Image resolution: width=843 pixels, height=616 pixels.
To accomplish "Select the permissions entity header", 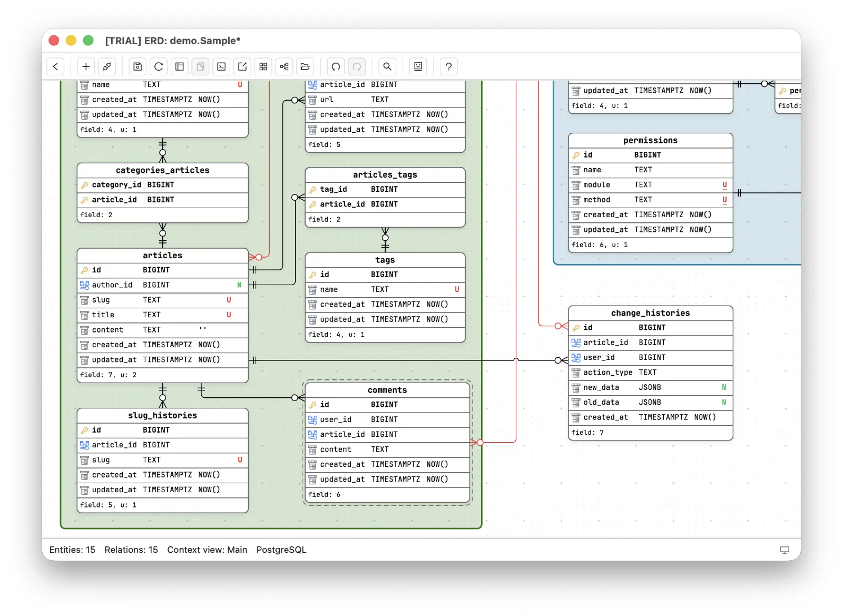I will click(650, 141).
